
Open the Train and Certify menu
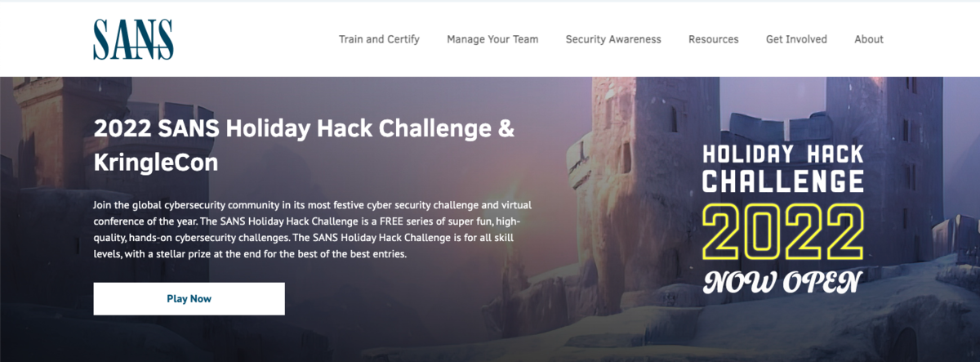[379, 39]
